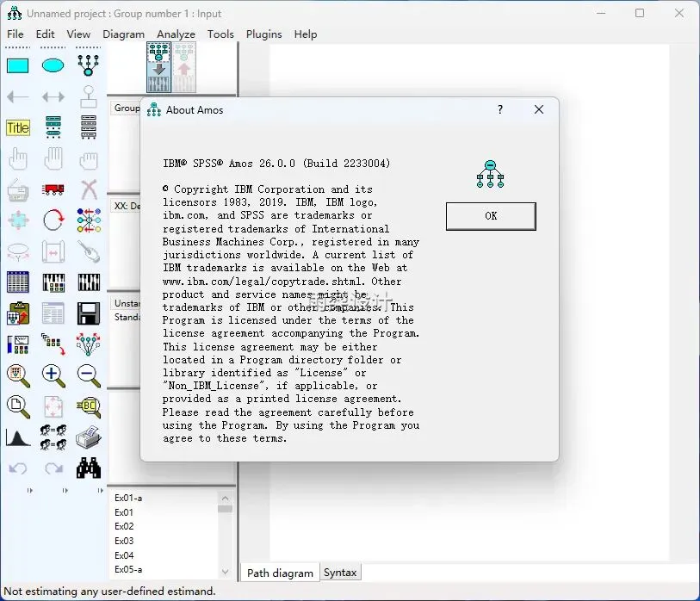
Task: Select the reflect indicators tool
Action: pyautogui.click(x=89, y=220)
